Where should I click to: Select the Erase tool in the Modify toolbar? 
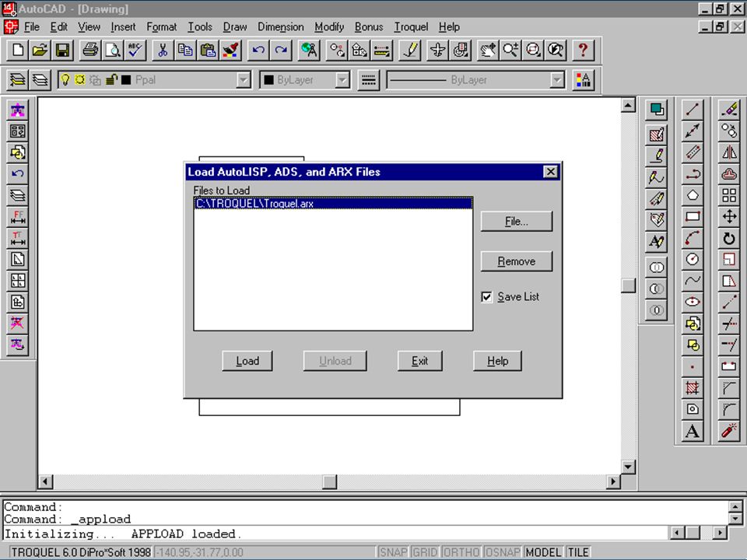tap(729, 110)
